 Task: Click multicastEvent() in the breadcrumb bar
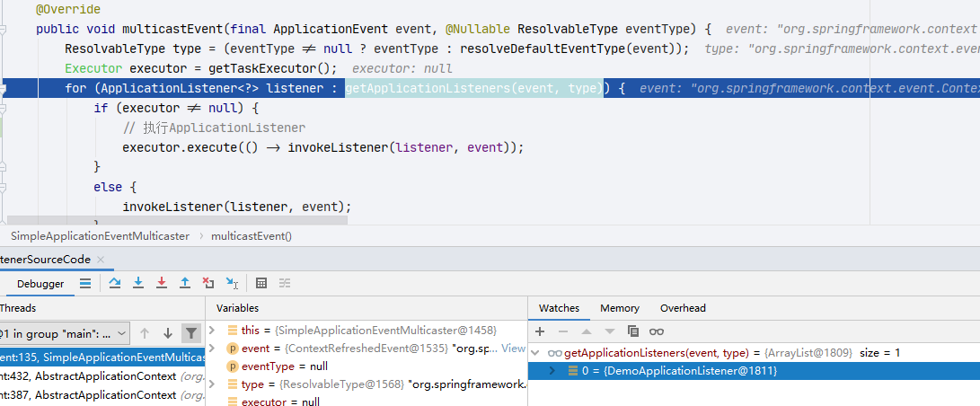252,236
